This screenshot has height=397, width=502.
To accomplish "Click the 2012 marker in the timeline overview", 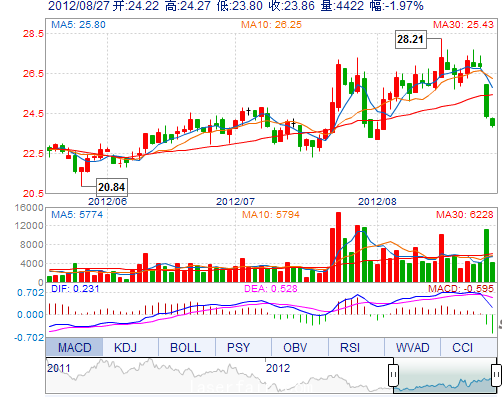I will (278, 368).
